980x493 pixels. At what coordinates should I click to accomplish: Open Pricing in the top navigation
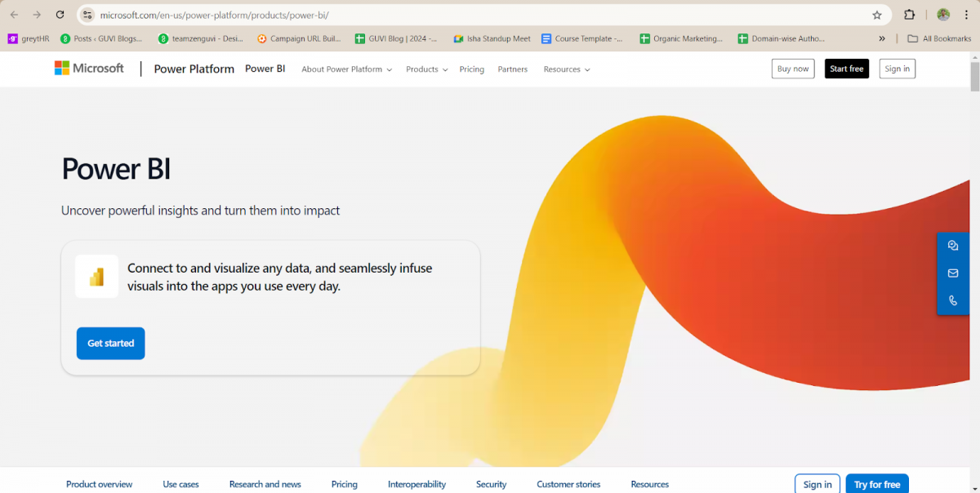click(x=471, y=69)
